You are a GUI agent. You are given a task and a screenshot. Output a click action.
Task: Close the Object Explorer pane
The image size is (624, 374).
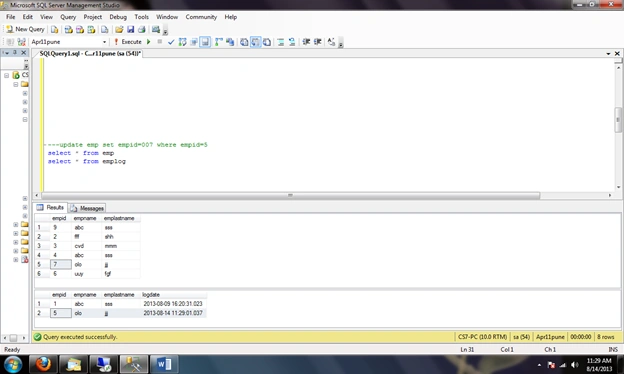coord(23,53)
